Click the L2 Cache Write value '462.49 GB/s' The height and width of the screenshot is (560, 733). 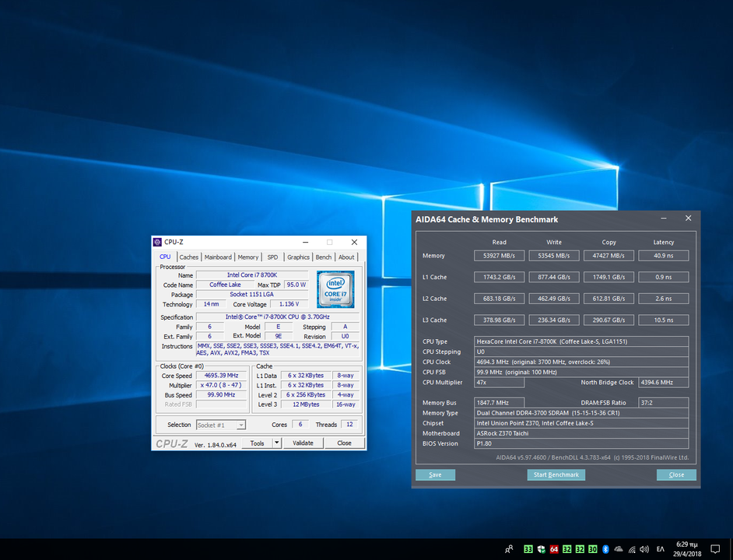click(x=554, y=299)
